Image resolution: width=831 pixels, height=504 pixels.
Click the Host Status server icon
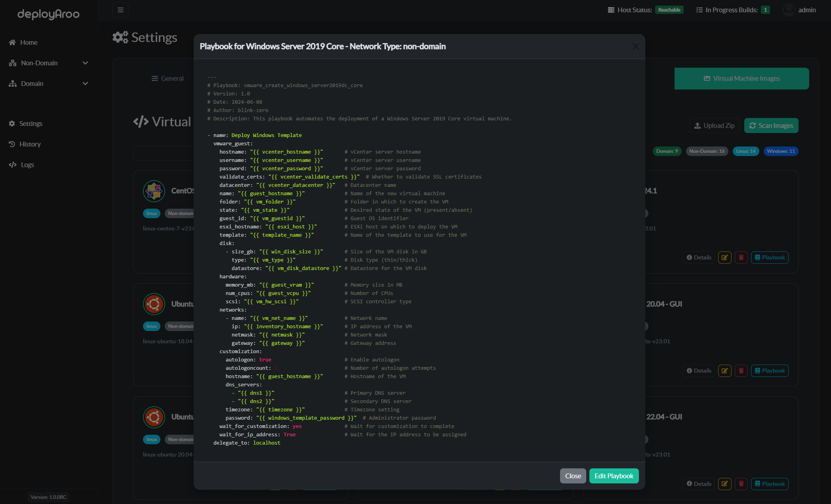pyautogui.click(x=611, y=10)
